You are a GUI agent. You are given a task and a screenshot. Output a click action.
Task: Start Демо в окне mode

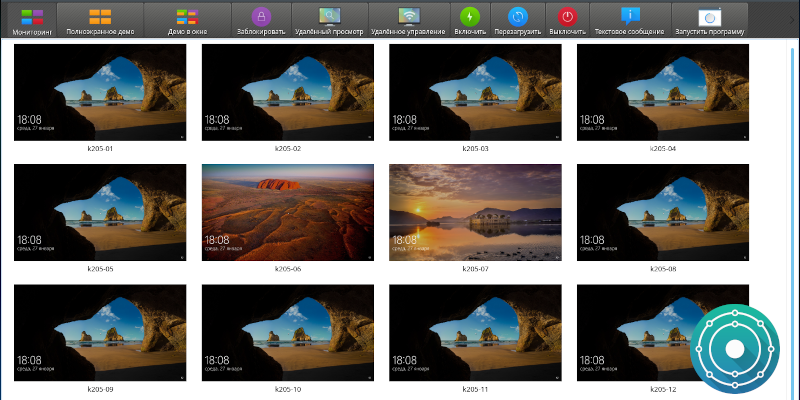point(187,20)
